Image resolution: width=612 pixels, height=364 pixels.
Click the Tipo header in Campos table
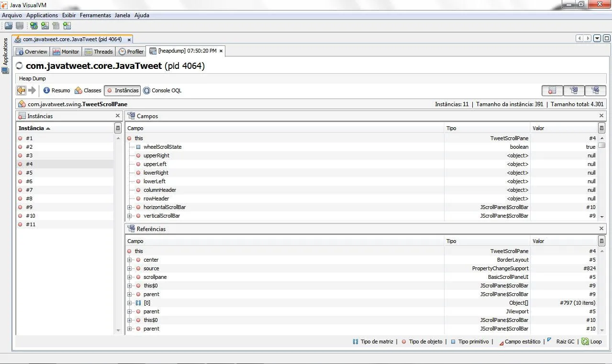(x=487, y=128)
